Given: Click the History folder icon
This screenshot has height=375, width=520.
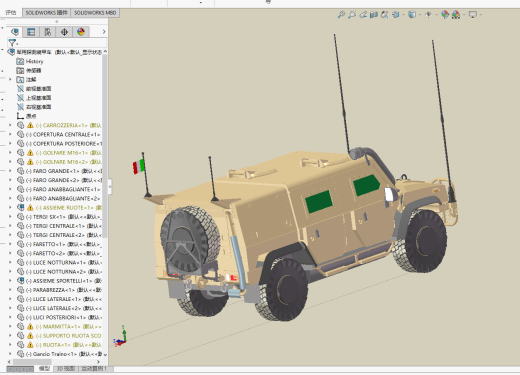Looking at the screenshot, I should 20,61.
